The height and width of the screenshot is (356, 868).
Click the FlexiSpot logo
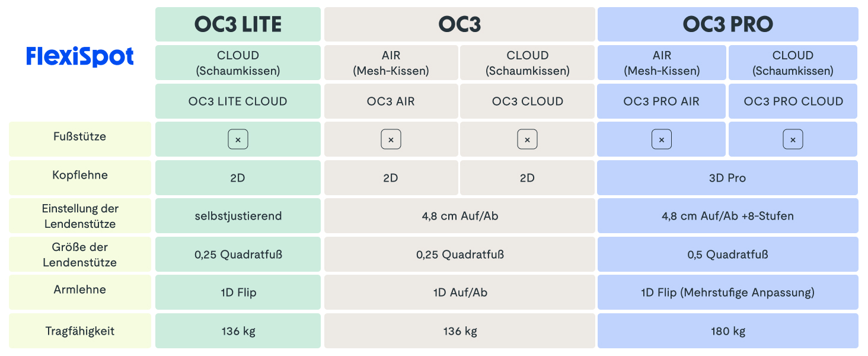click(x=80, y=57)
